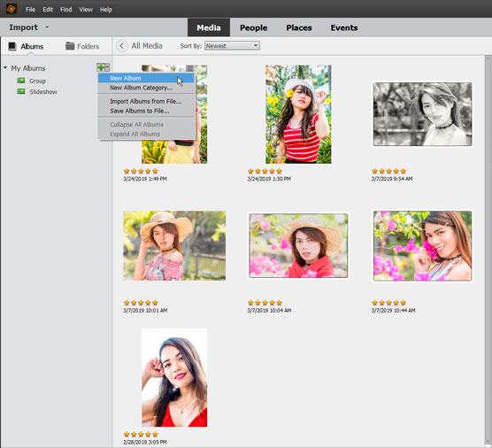Switch to the People tab
The height and width of the screenshot is (448, 492).
pos(254,27)
